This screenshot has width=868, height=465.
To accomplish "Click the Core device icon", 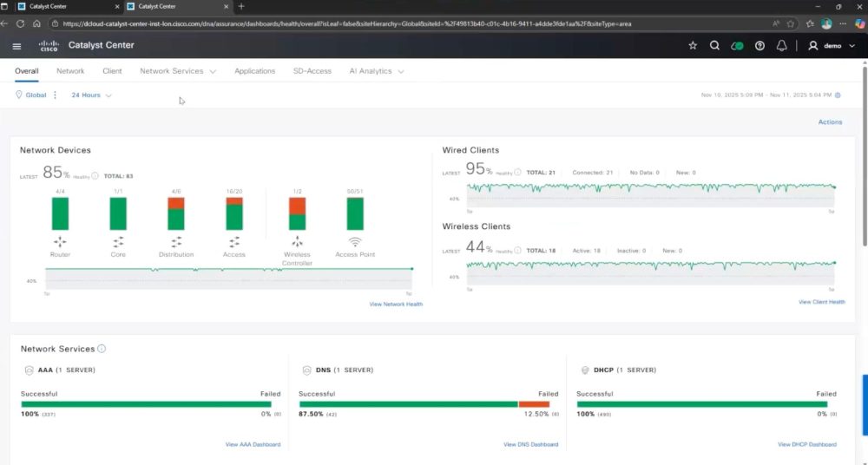I will (118, 242).
